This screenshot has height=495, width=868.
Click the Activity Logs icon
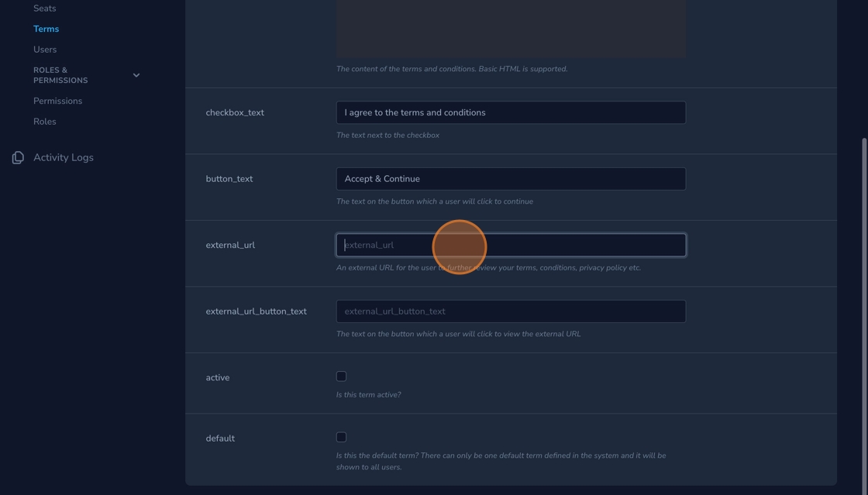[x=18, y=158]
